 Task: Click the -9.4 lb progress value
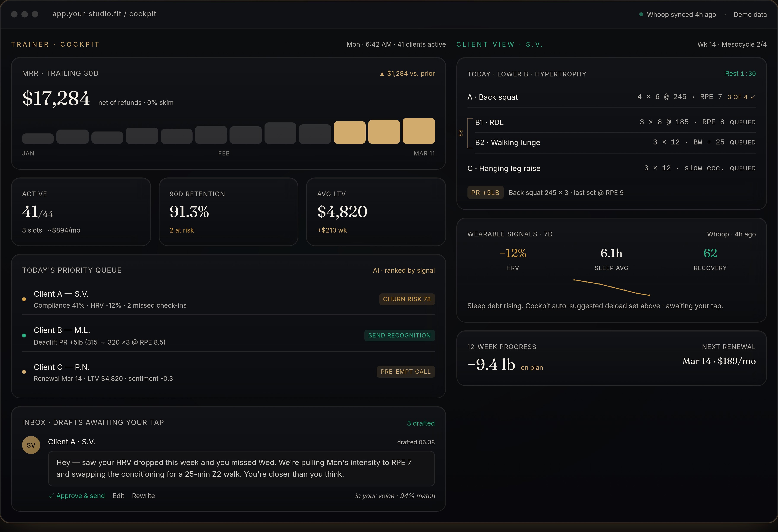point(491,364)
